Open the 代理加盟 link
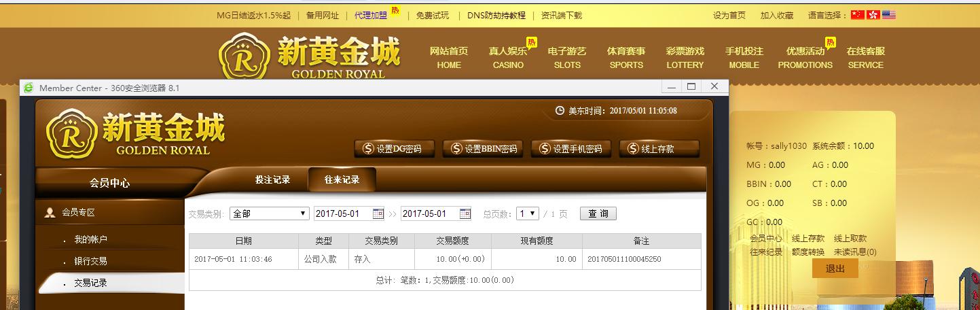Screen dimensions: 980x310 (371, 15)
